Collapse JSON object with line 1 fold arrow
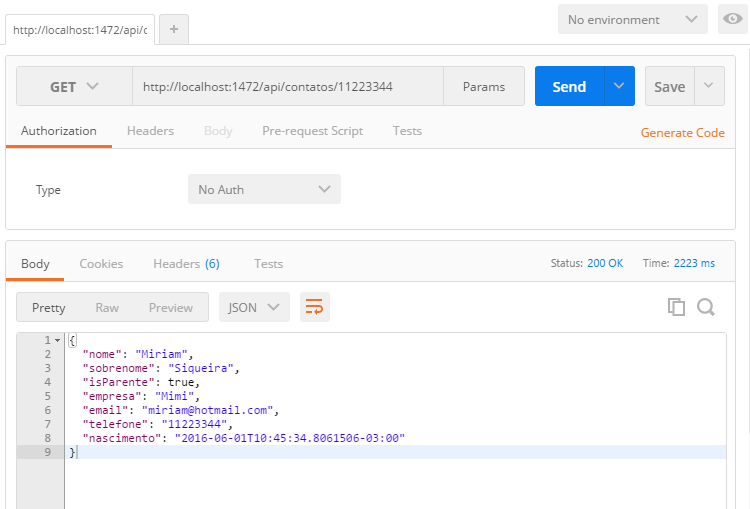Screen dimensions: 750x509 (x=57, y=340)
